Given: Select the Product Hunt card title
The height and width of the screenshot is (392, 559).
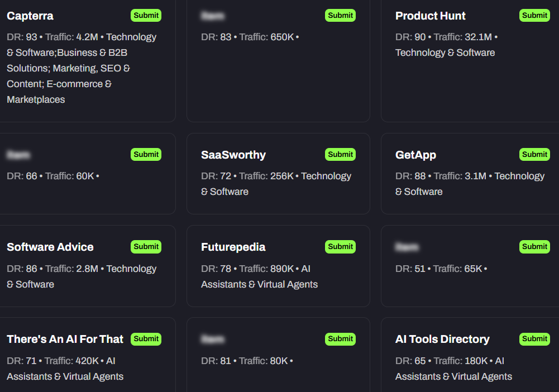Looking at the screenshot, I should coord(430,16).
